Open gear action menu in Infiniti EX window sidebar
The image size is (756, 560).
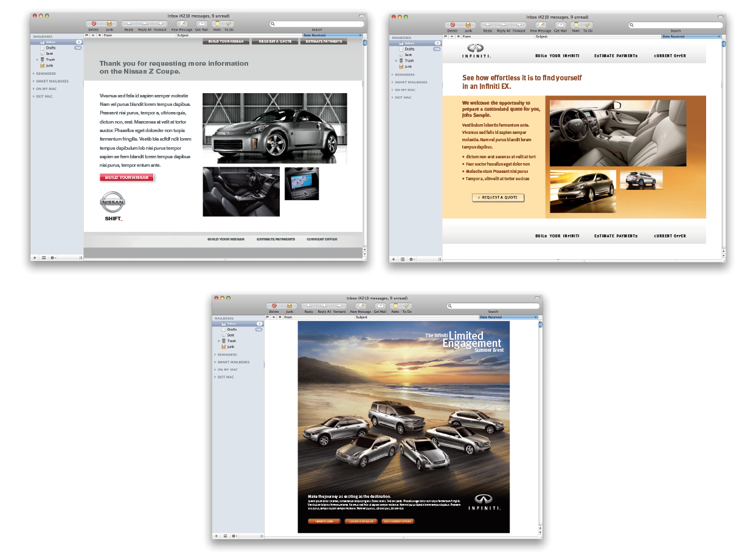click(x=412, y=259)
